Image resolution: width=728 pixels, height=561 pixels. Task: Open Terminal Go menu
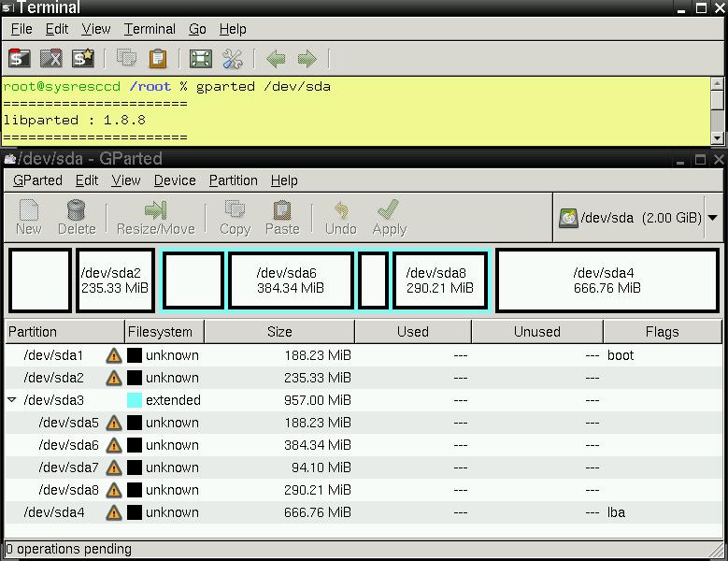coord(197,29)
